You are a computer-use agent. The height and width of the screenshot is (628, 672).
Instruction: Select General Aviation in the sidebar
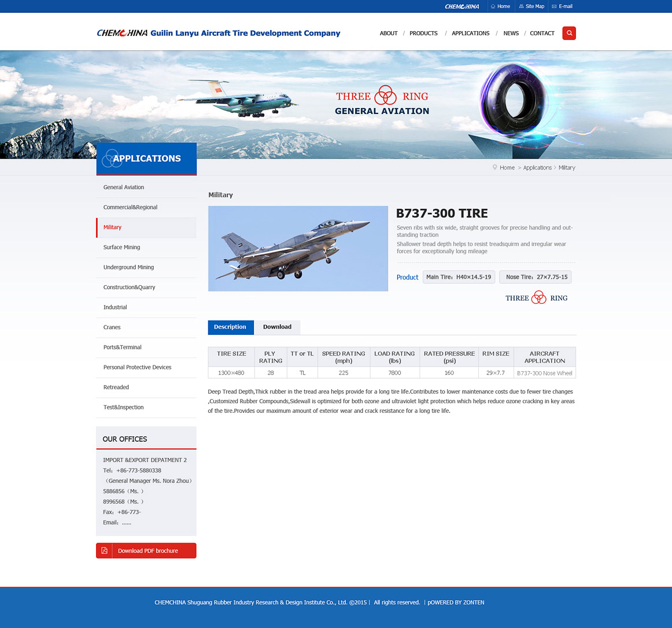coord(146,187)
